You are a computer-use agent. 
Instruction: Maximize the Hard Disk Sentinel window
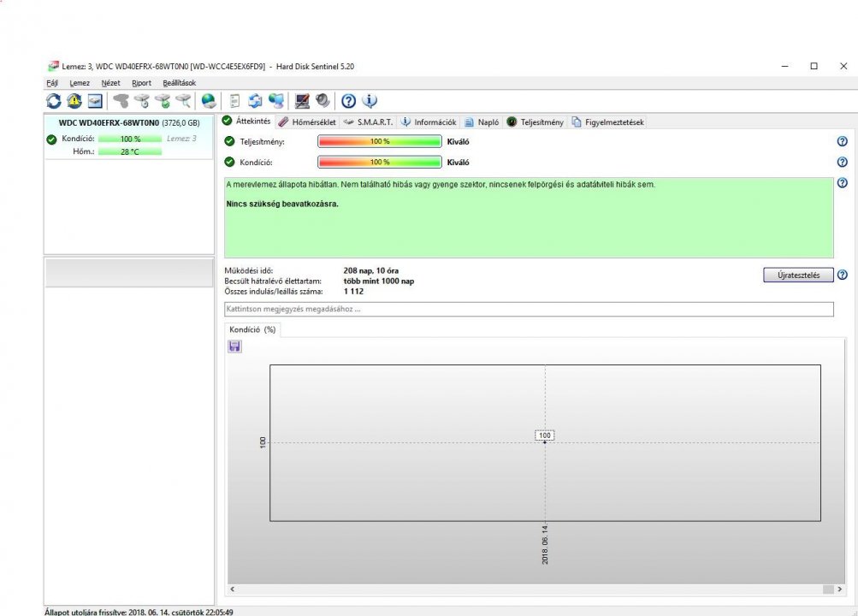coord(814,66)
